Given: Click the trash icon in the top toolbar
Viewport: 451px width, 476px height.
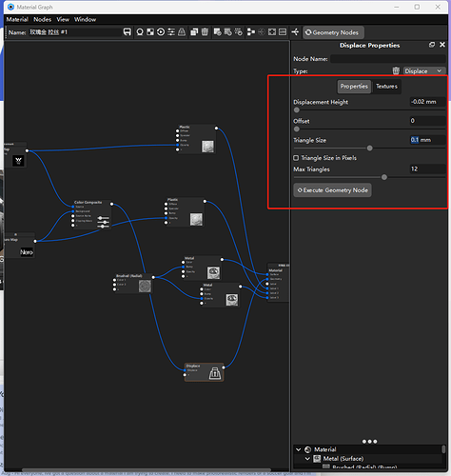Looking at the screenshot, I should (x=205, y=32).
